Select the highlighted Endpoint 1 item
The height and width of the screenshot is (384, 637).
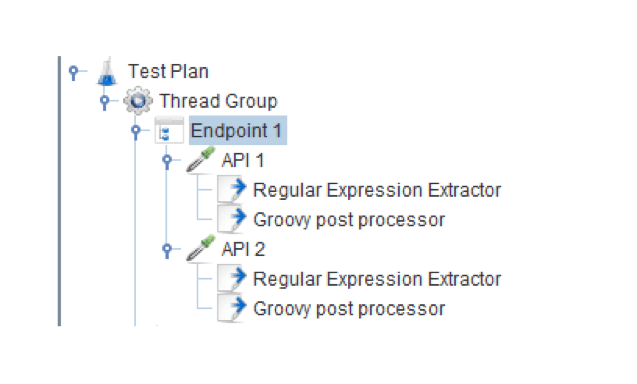[238, 130]
